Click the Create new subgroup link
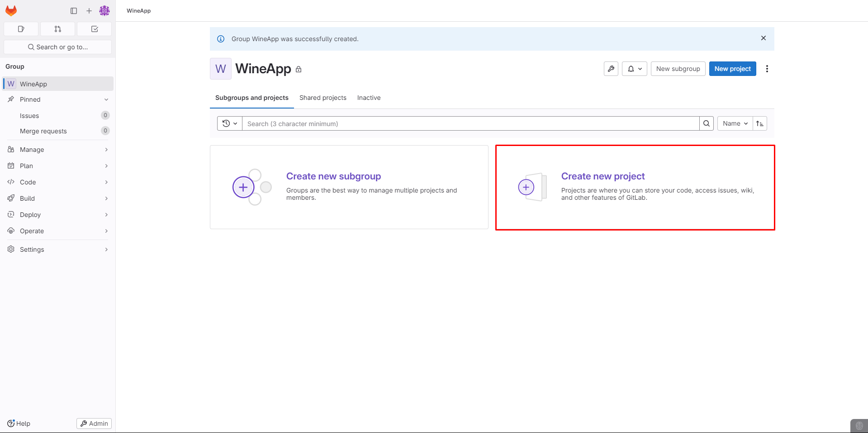This screenshot has width=868, height=433. point(333,176)
